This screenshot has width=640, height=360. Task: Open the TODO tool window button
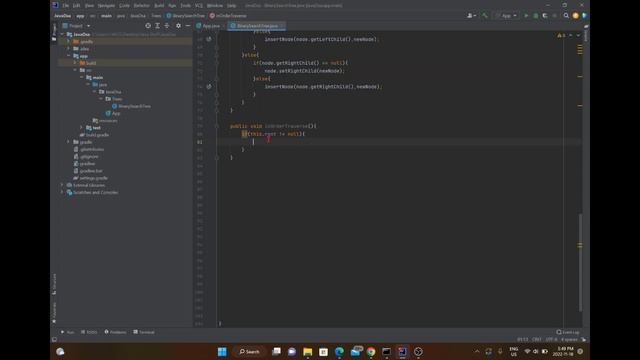[89, 332]
